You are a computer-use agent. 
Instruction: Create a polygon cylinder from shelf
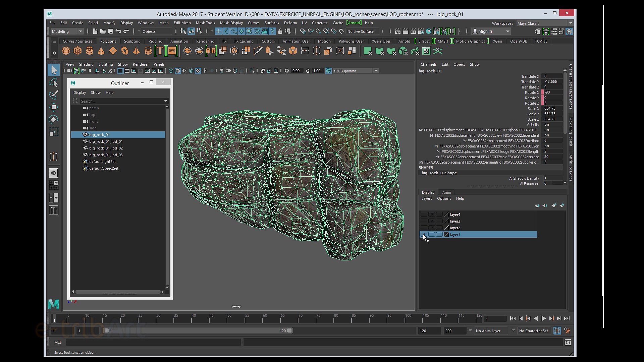[x=90, y=51]
